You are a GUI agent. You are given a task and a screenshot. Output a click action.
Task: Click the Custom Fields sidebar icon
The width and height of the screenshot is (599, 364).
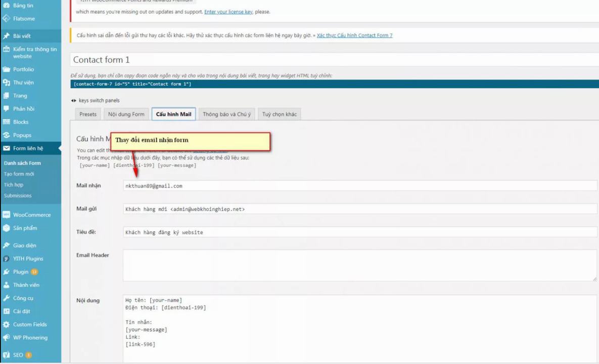pos(7,324)
